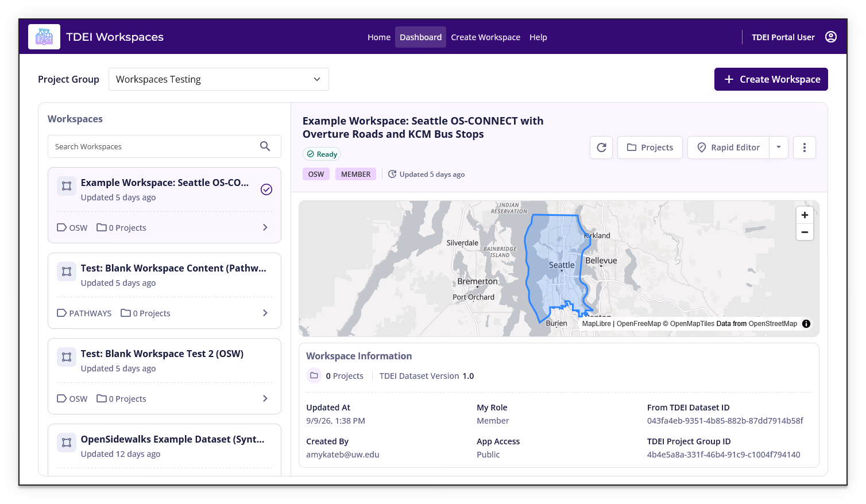Click the OpenStreetMap attribution link
The height and width of the screenshot is (504, 866).
pyautogui.click(x=772, y=324)
